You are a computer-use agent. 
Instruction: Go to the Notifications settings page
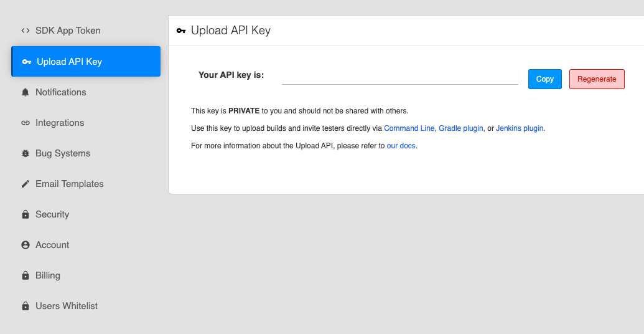[61, 92]
